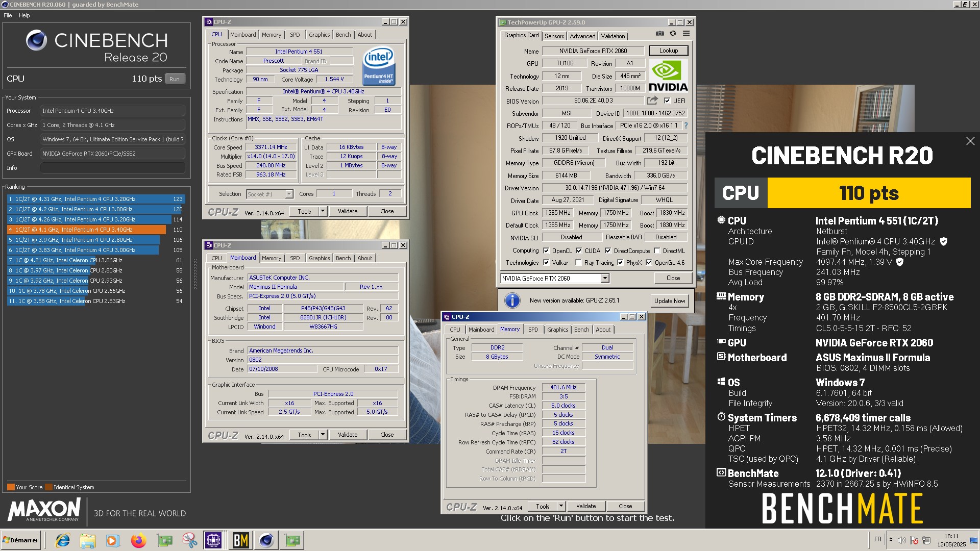Click the verified shield next to CPUID
980x551 pixels.
(x=944, y=241)
